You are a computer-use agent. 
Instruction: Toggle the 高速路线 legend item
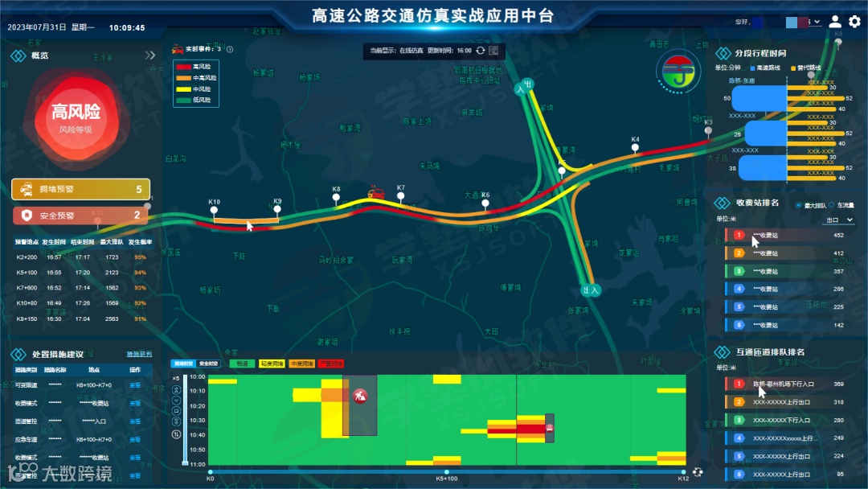click(x=766, y=68)
